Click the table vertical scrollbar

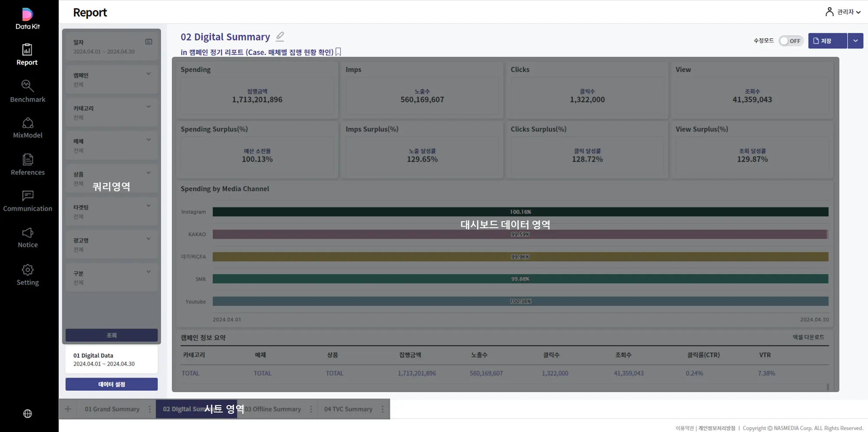click(x=828, y=386)
